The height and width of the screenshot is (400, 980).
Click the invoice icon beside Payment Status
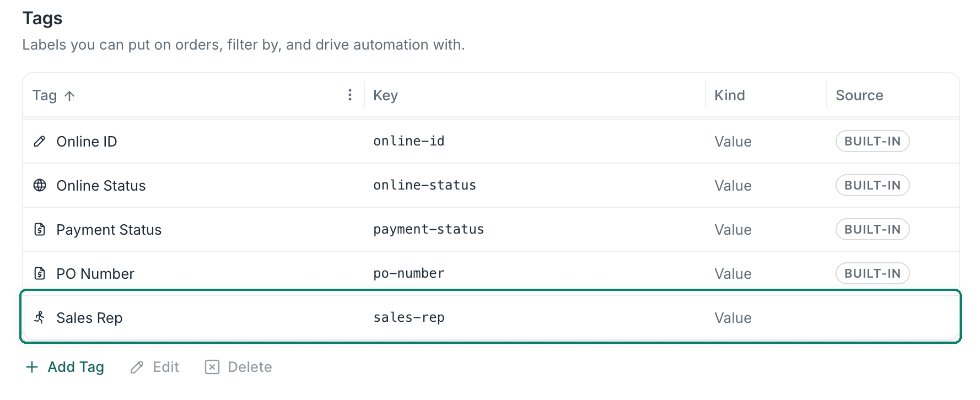(40, 230)
